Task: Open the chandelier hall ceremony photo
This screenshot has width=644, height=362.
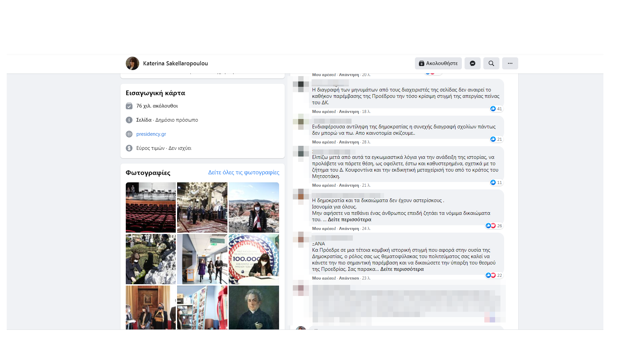Action: pyautogui.click(x=202, y=207)
